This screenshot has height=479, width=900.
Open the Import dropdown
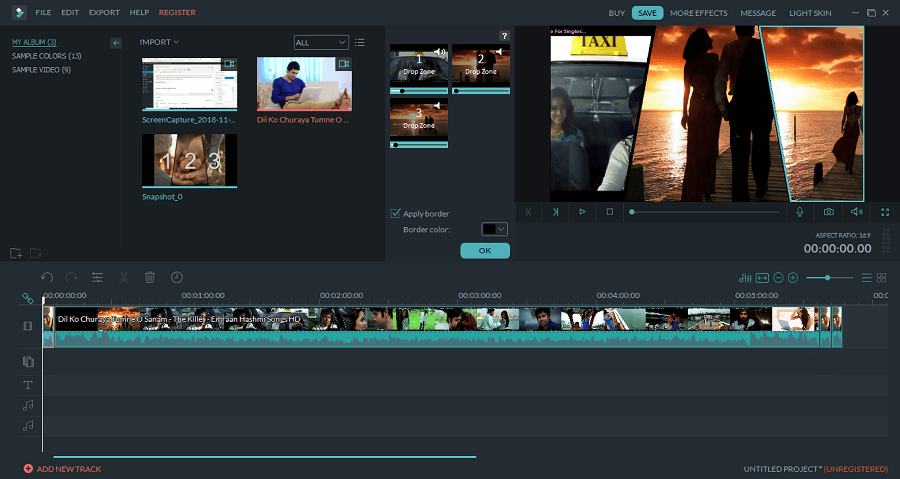[x=160, y=42]
